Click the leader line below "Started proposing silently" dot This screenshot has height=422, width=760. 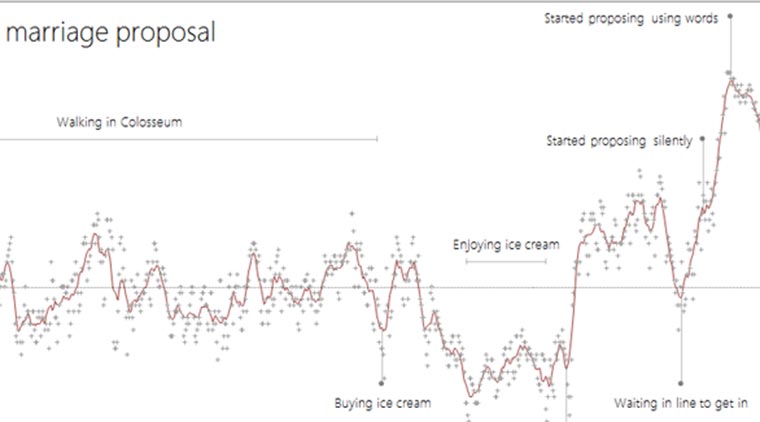tap(703, 175)
